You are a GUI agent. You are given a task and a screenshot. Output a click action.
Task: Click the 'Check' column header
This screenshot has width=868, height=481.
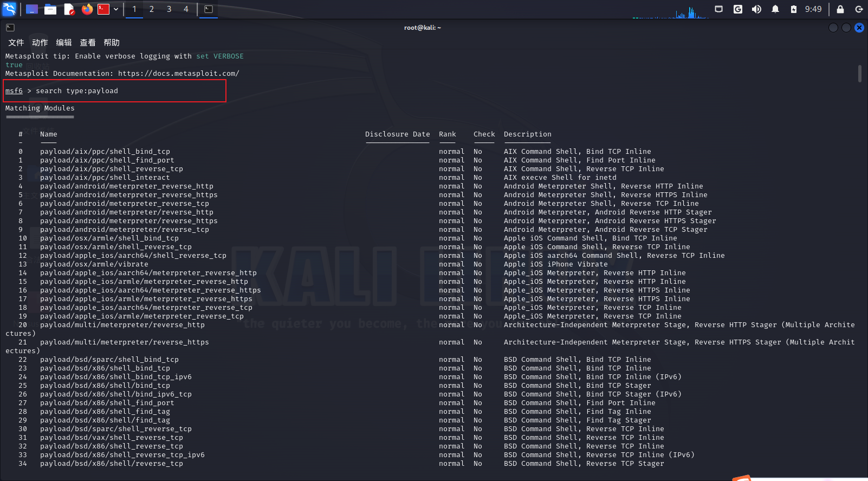[484, 134]
